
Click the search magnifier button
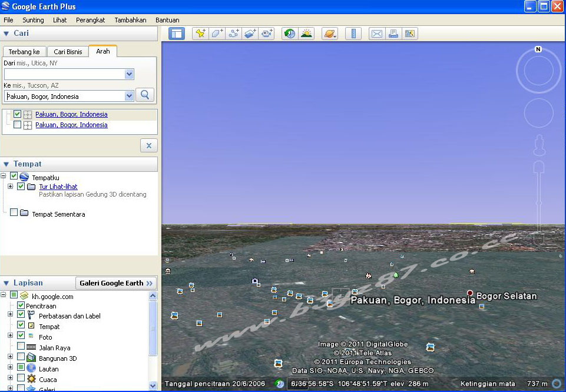145,95
